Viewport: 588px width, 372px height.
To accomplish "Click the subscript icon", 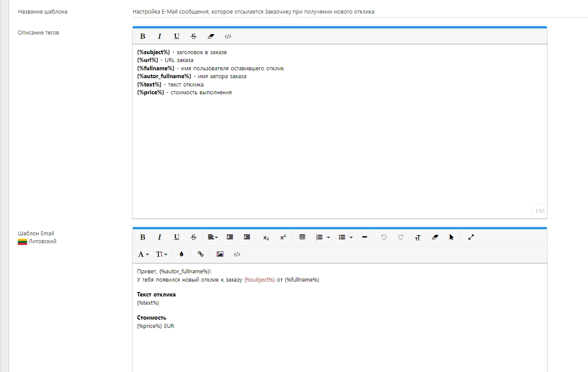I will (x=266, y=237).
